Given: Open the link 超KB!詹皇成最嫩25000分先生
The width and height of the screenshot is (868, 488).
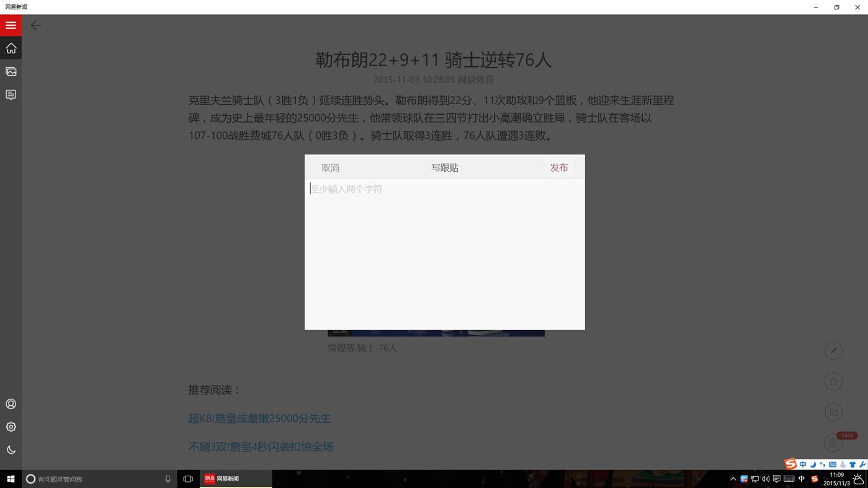Looking at the screenshot, I should 259,418.
